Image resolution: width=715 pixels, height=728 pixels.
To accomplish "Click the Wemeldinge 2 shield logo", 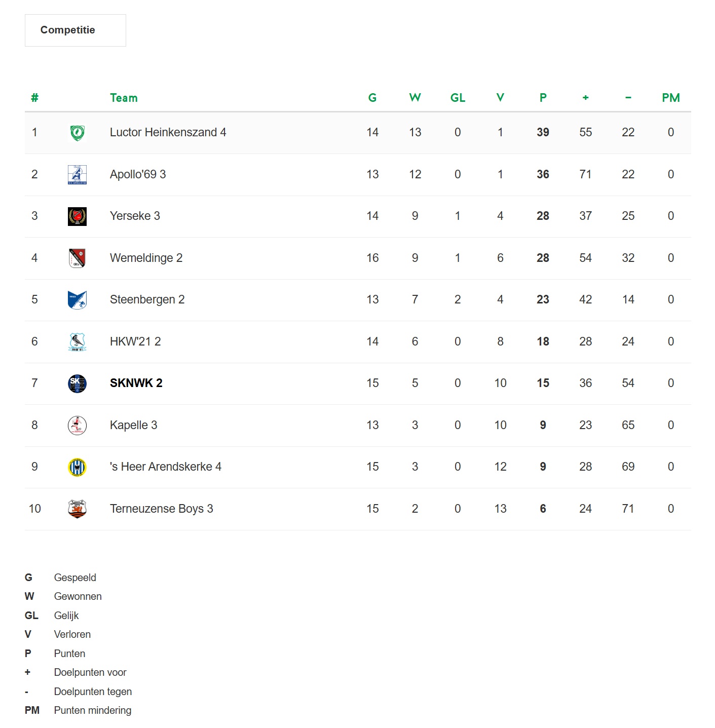I will [77, 258].
